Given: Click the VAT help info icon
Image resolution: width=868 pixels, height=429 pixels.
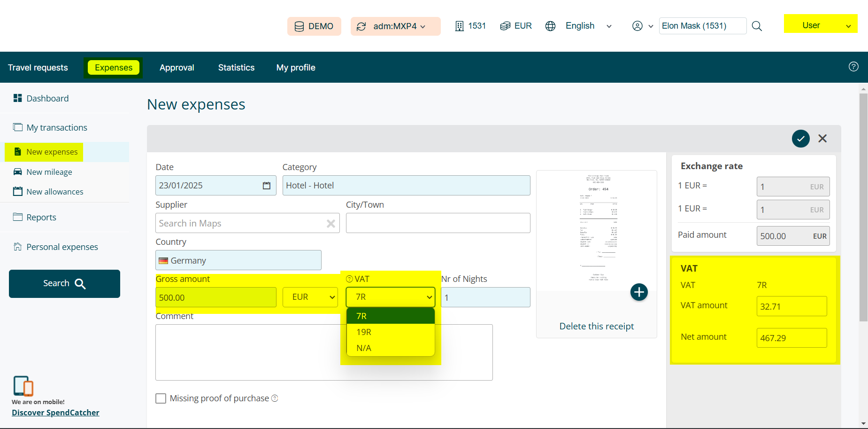Looking at the screenshot, I should coord(349,279).
